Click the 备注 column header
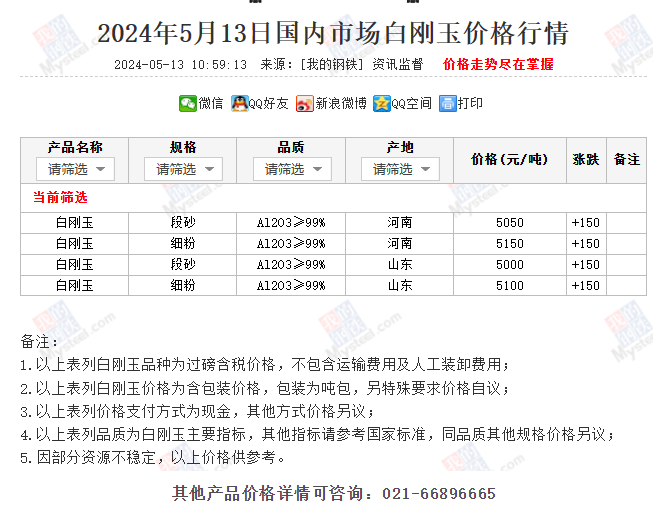The width and height of the screenshot is (661, 522). tap(626, 159)
